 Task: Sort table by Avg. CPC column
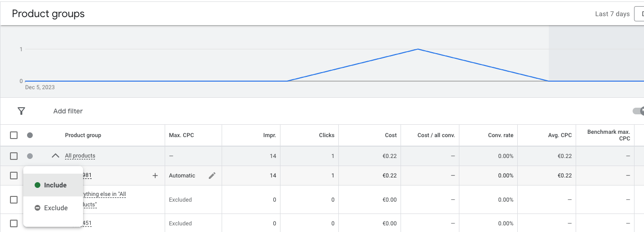(560, 135)
